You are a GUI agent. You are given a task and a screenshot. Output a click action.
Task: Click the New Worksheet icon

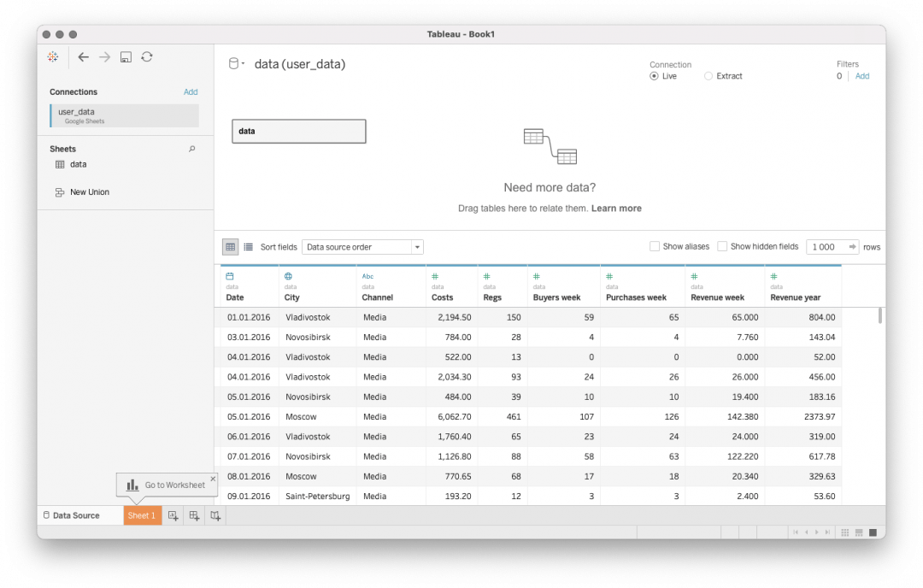(x=173, y=515)
